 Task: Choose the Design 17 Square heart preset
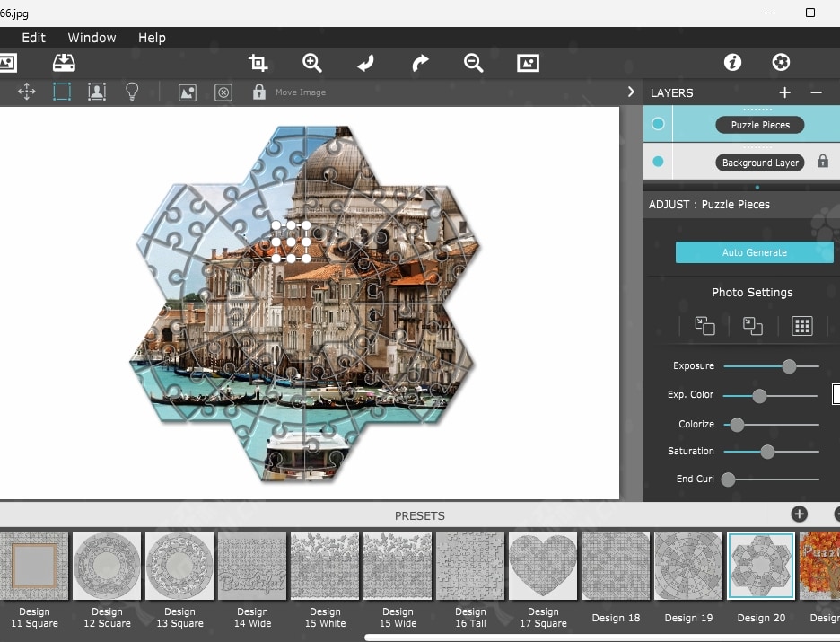pyautogui.click(x=543, y=566)
